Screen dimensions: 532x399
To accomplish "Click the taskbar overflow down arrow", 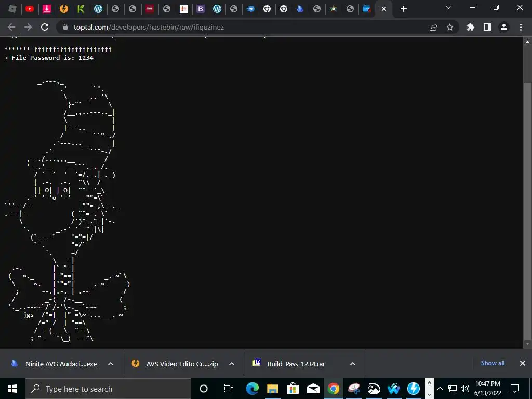I will point(429,394).
